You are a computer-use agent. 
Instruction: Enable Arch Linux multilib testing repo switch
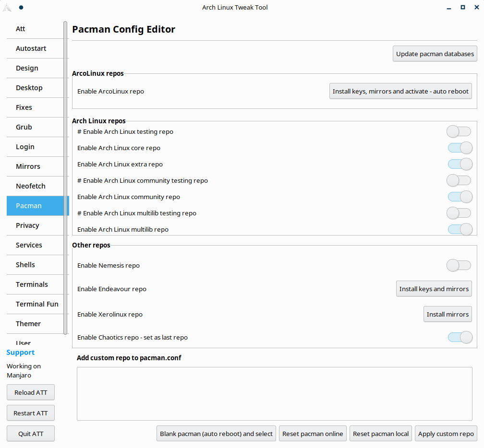(x=459, y=213)
